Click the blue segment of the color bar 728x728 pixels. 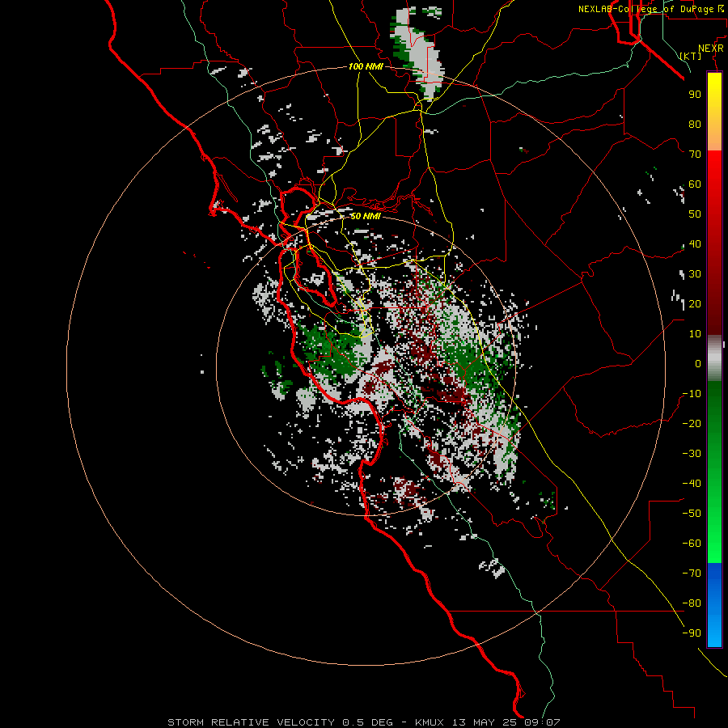714,604
